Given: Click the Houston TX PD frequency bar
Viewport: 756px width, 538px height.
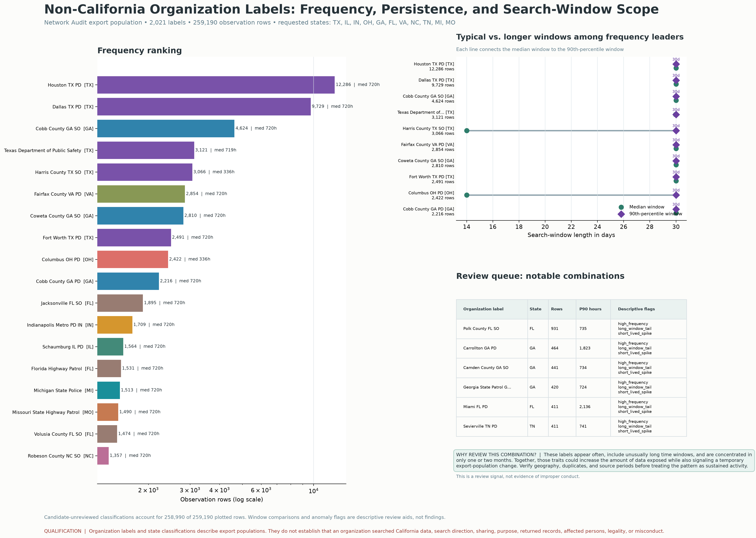Looking at the screenshot, I should click(x=216, y=85).
